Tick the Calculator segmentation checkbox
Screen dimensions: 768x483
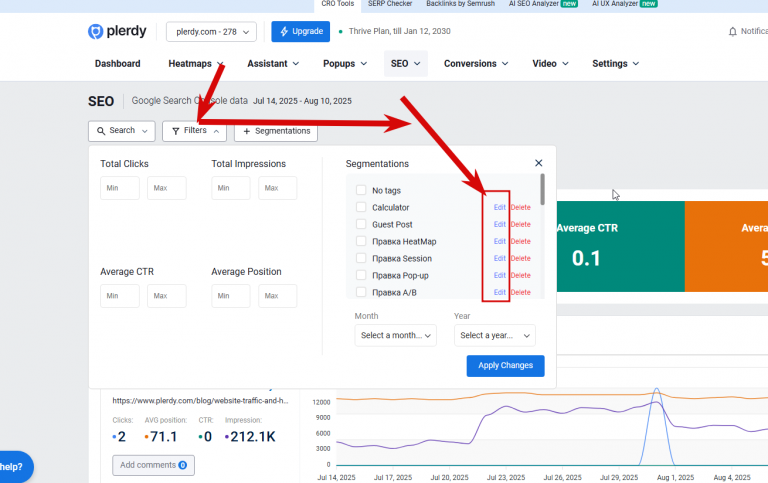(x=361, y=207)
